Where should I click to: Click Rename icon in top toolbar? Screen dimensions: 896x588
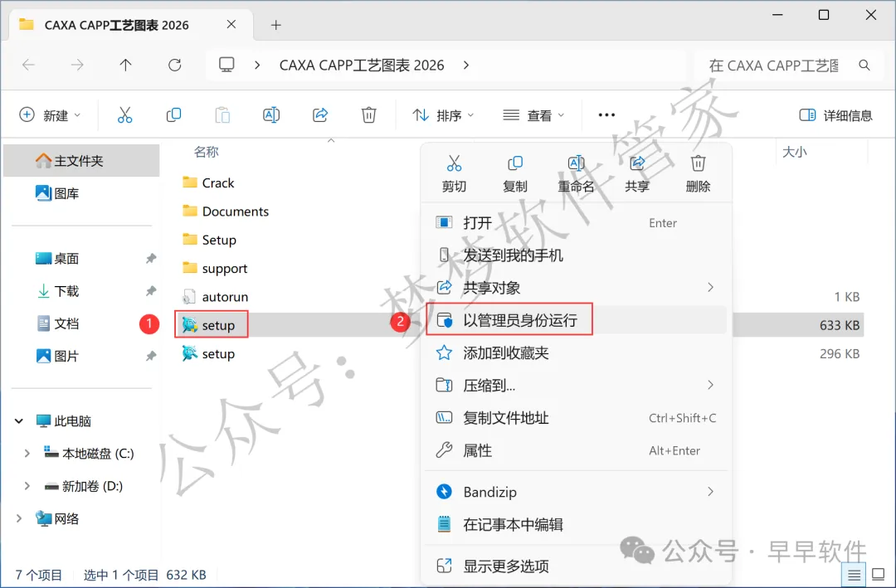tap(271, 114)
